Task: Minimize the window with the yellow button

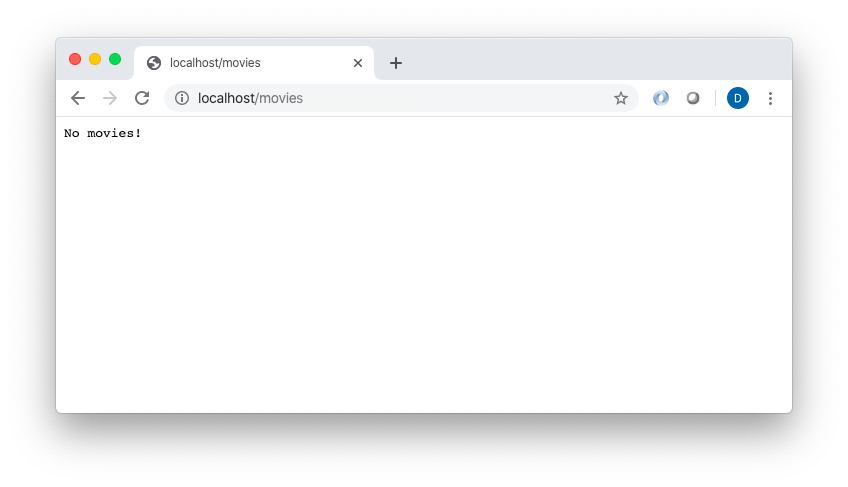Action: click(95, 59)
